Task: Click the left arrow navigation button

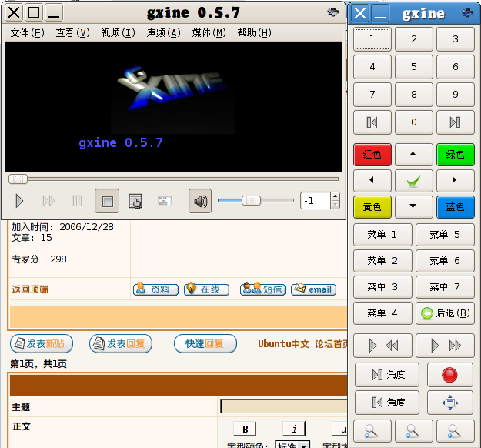Action: tap(372, 180)
